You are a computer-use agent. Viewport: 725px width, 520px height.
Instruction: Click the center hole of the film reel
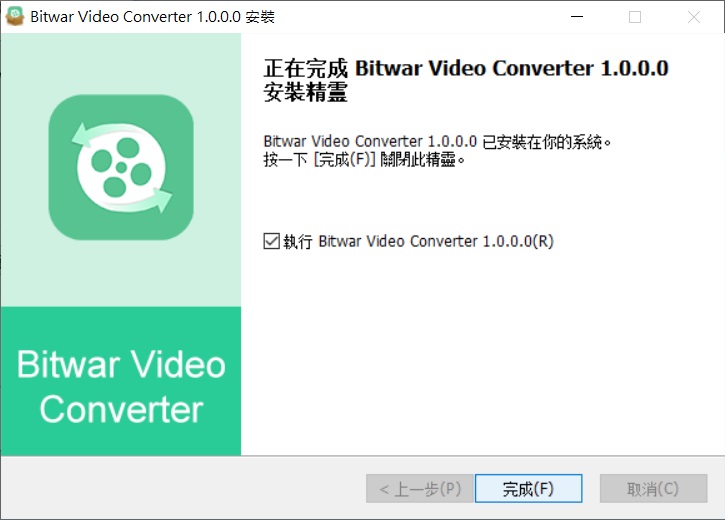click(x=121, y=167)
